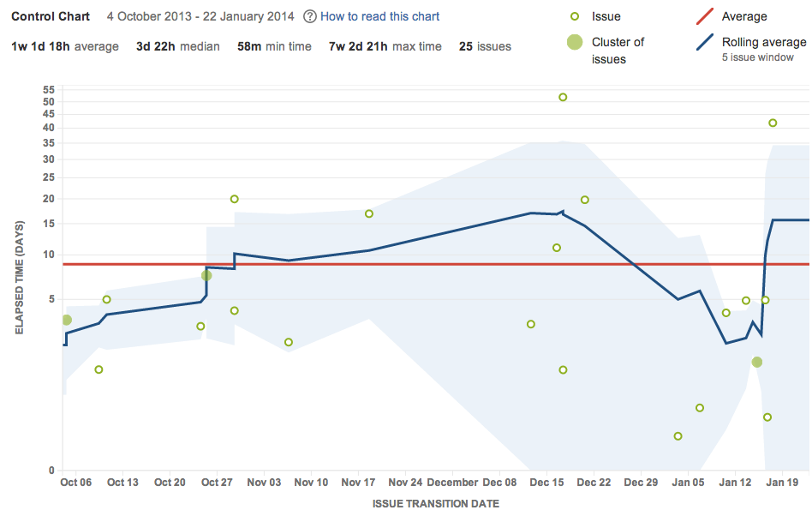Select the issue dot at 20 days late October
Image resolution: width=812 pixels, height=516 pixels.
point(234,200)
